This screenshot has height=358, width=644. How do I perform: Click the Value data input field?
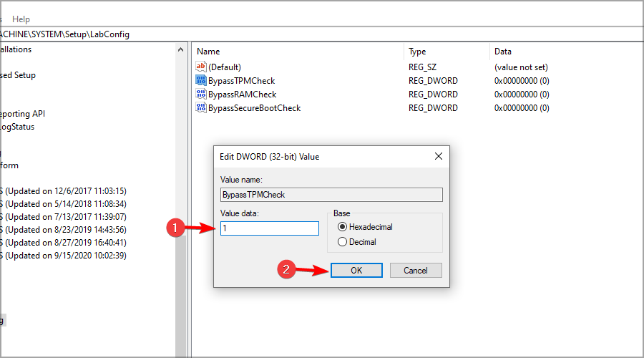point(270,228)
